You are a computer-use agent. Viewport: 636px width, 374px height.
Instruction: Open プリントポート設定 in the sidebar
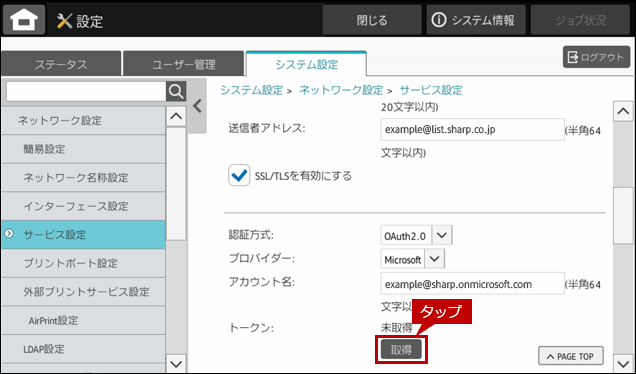[x=83, y=263]
